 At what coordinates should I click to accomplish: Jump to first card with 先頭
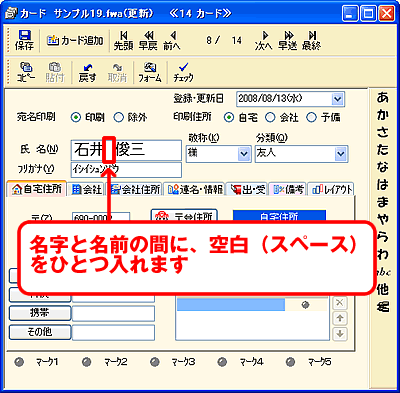123,41
